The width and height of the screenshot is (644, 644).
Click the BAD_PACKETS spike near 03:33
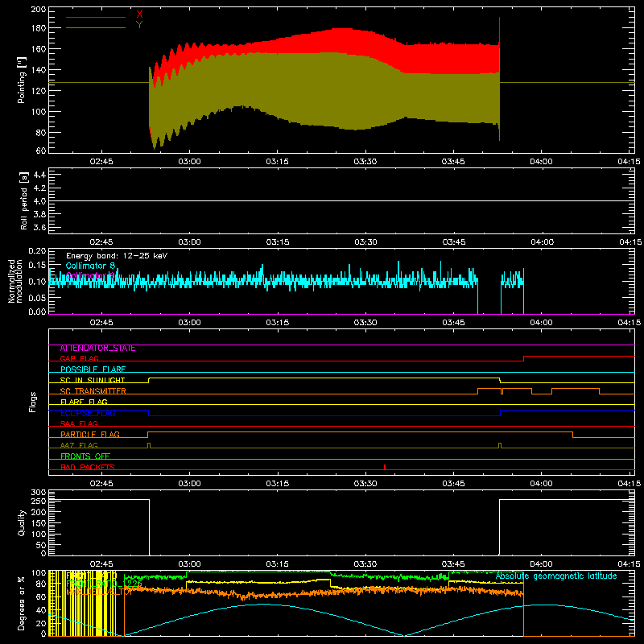point(385,467)
